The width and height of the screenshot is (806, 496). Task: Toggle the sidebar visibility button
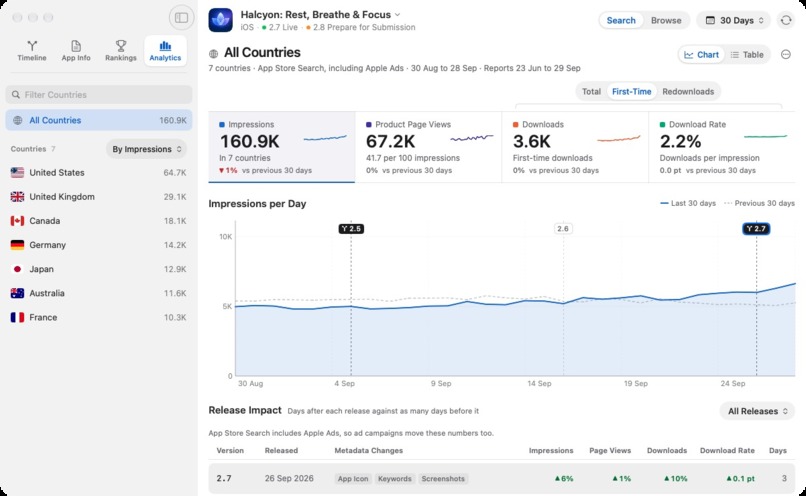[x=181, y=18]
